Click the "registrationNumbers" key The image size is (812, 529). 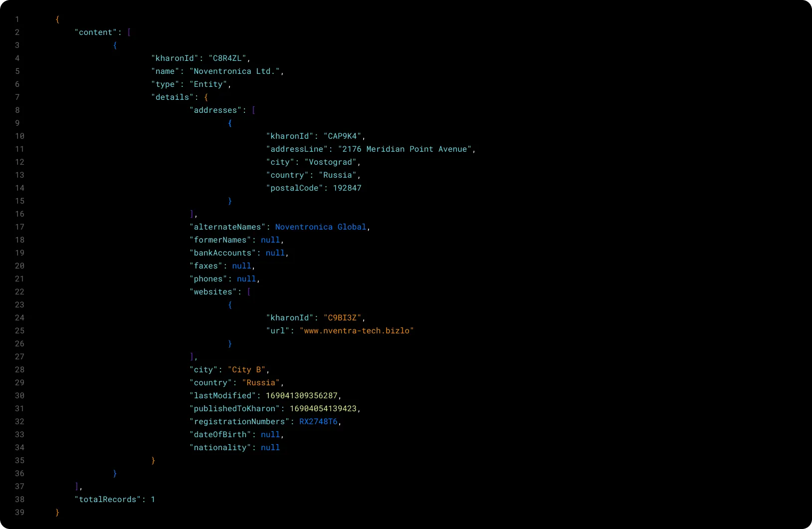click(239, 422)
